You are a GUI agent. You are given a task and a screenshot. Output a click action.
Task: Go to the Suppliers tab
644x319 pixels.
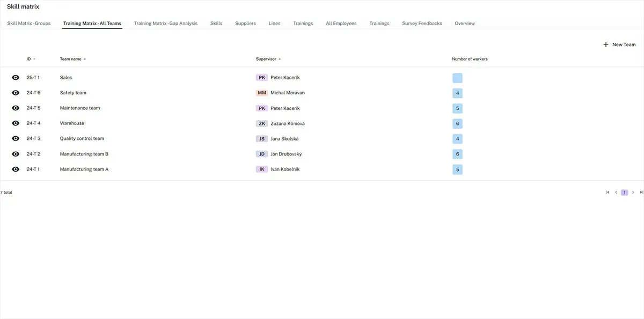click(x=246, y=24)
